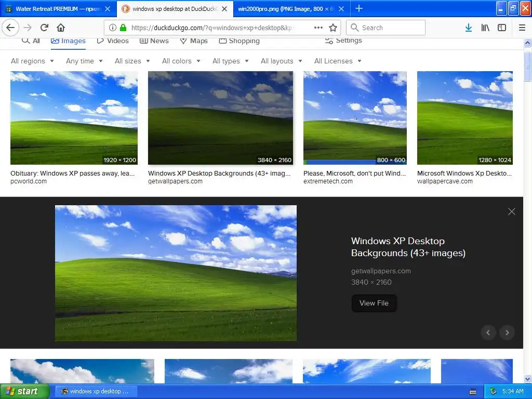Image resolution: width=532 pixels, height=399 pixels.
Task: Select the 'windows xp desktop' taskbar button
Action: (x=96, y=392)
